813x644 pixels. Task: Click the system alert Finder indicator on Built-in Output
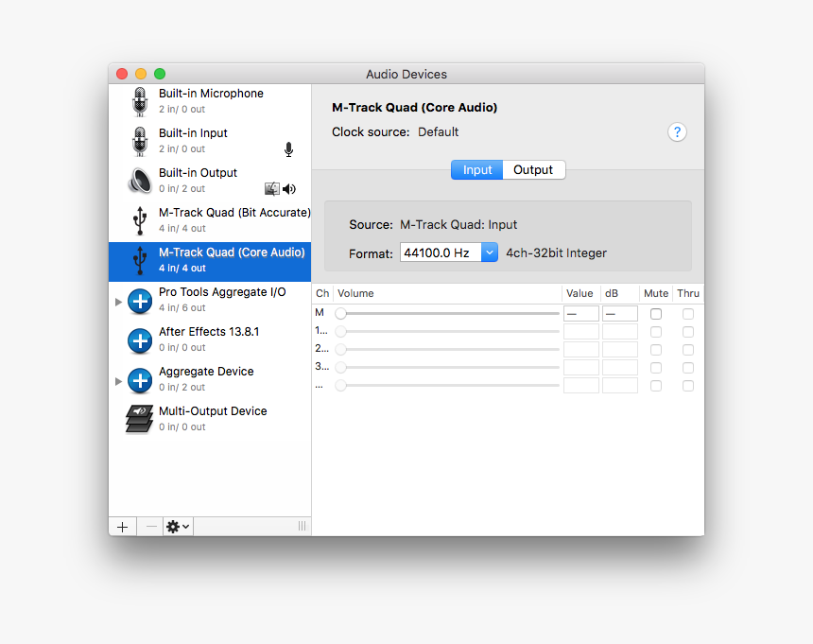[272, 189]
